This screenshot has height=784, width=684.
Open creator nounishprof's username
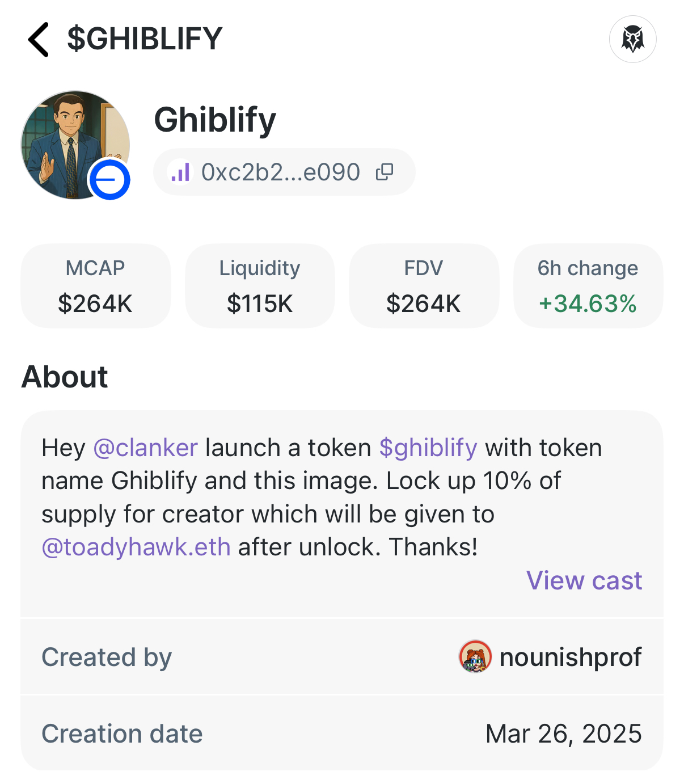point(570,657)
